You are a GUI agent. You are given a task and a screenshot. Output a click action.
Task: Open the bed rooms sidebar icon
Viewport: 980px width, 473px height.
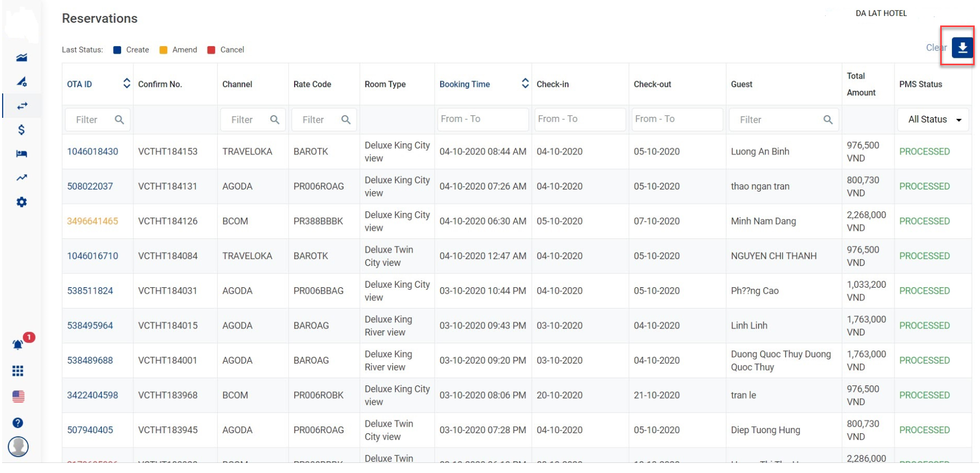21,154
